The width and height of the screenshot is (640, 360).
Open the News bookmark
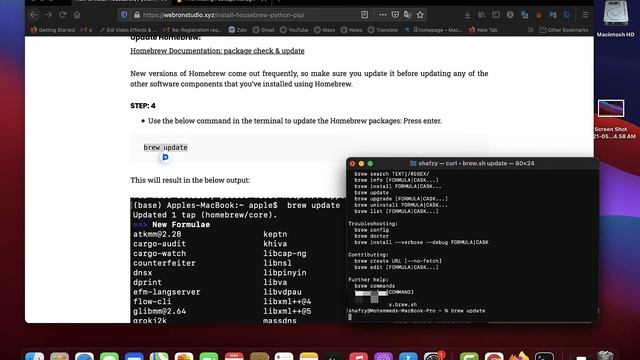351,30
